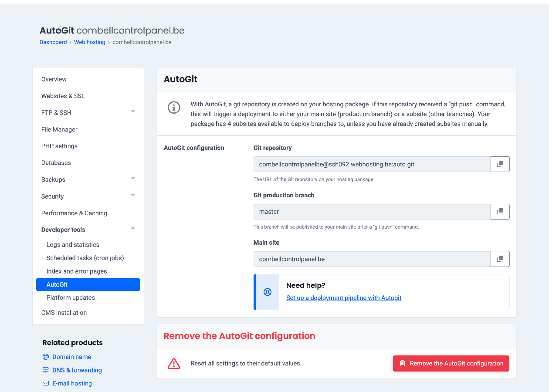
Task: Click the 'Need help?' heading
Action: (306, 285)
